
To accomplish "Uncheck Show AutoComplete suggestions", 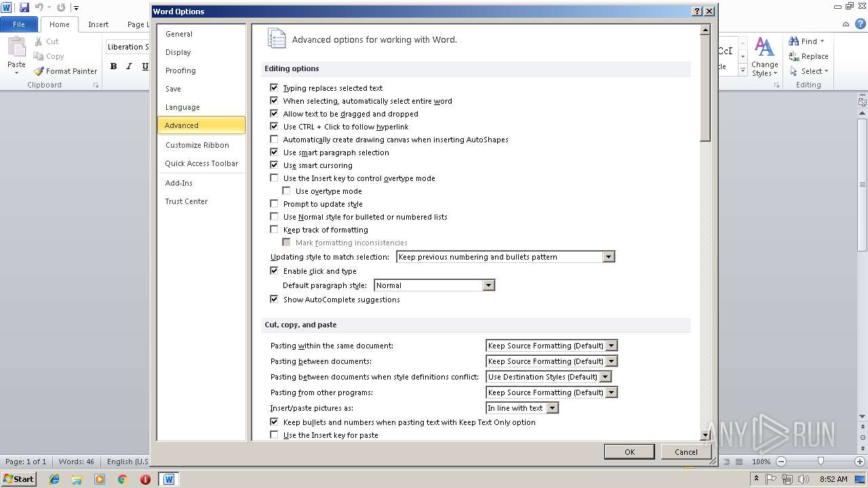I will coord(274,300).
